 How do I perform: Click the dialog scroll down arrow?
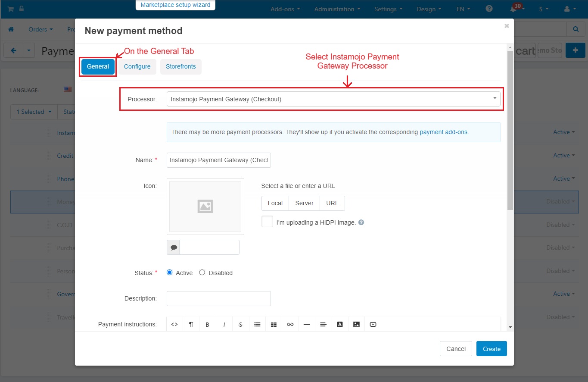[x=510, y=327]
